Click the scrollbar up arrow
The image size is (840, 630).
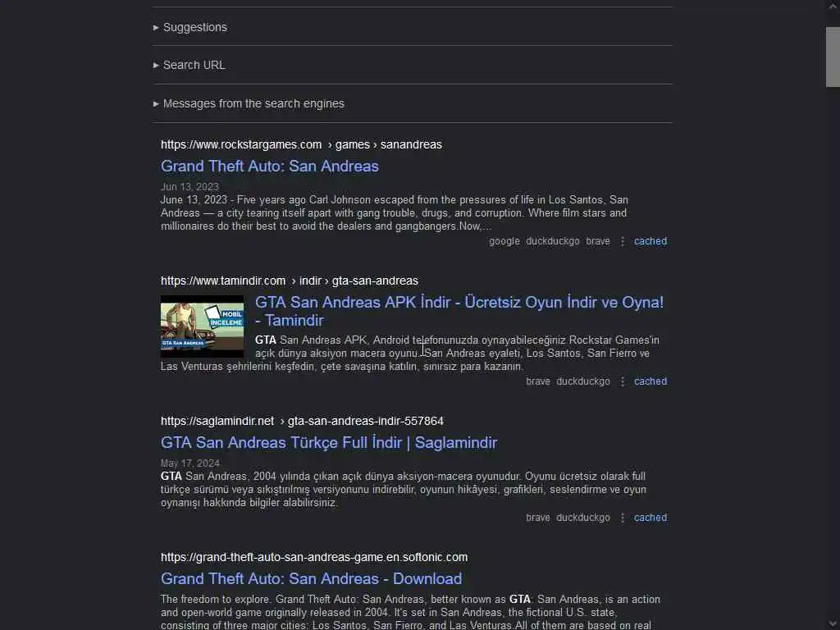tap(833, 7)
